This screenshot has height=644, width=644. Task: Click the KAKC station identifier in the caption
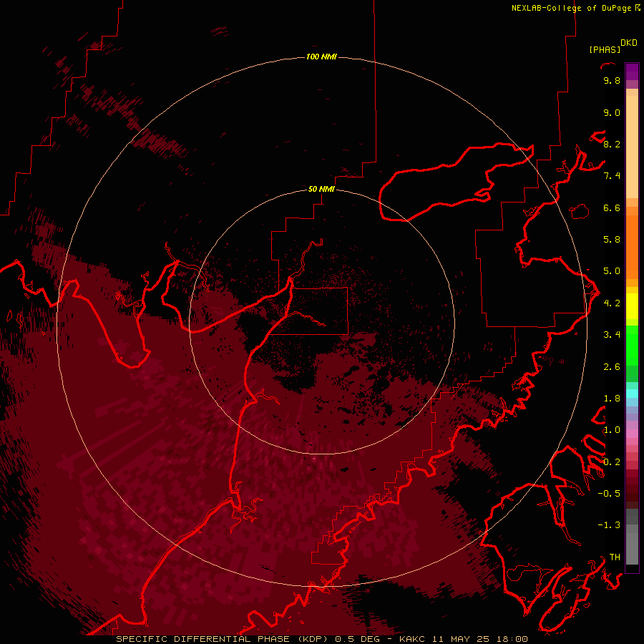(x=413, y=639)
